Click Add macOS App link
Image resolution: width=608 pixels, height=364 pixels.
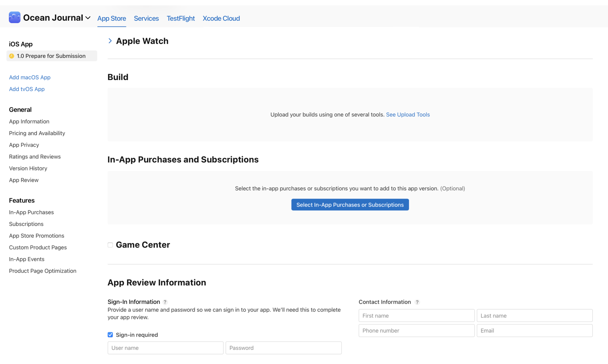click(30, 77)
